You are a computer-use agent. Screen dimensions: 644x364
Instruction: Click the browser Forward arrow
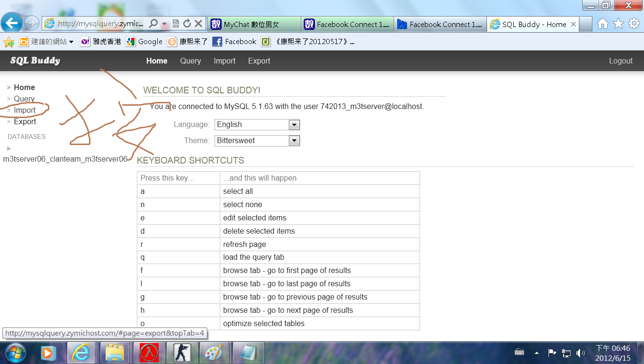(31, 23)
